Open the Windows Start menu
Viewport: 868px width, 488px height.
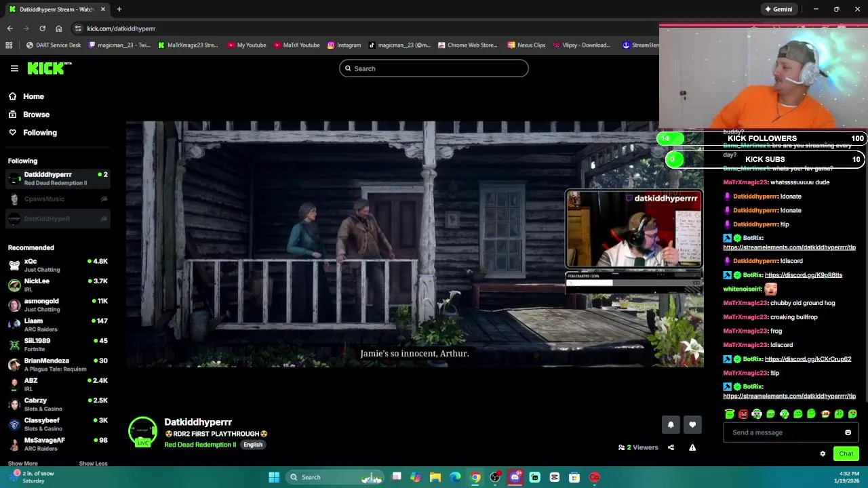pos(274,477)
